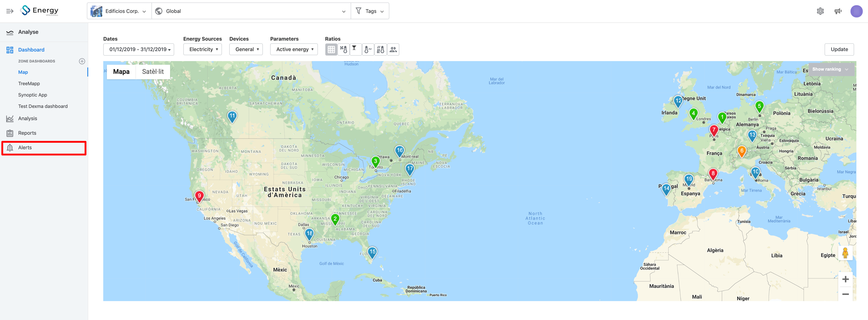
Task: Select the cooling degree ratio icon
Action: (343, 50)
